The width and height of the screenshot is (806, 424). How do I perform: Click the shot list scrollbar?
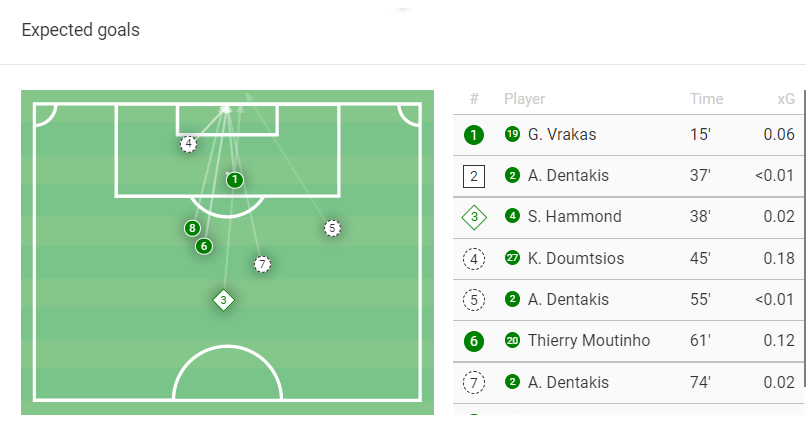point(803,240)
